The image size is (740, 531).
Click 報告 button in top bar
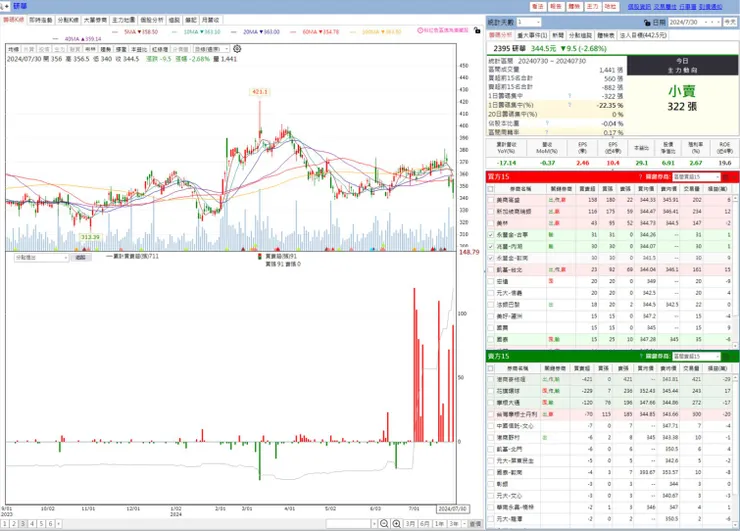[x=556, y=7]
